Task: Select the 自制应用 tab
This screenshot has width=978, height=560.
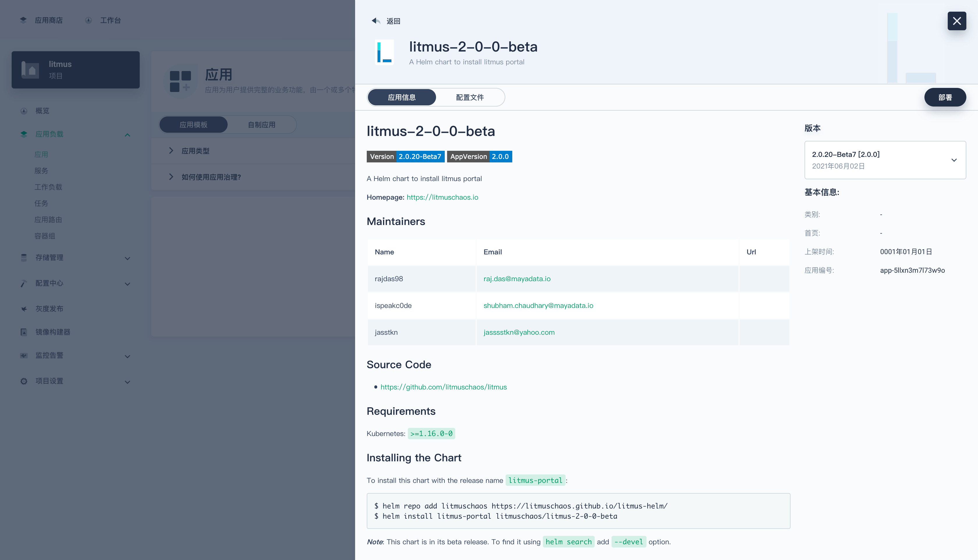Action: click(x=261, y=125)
